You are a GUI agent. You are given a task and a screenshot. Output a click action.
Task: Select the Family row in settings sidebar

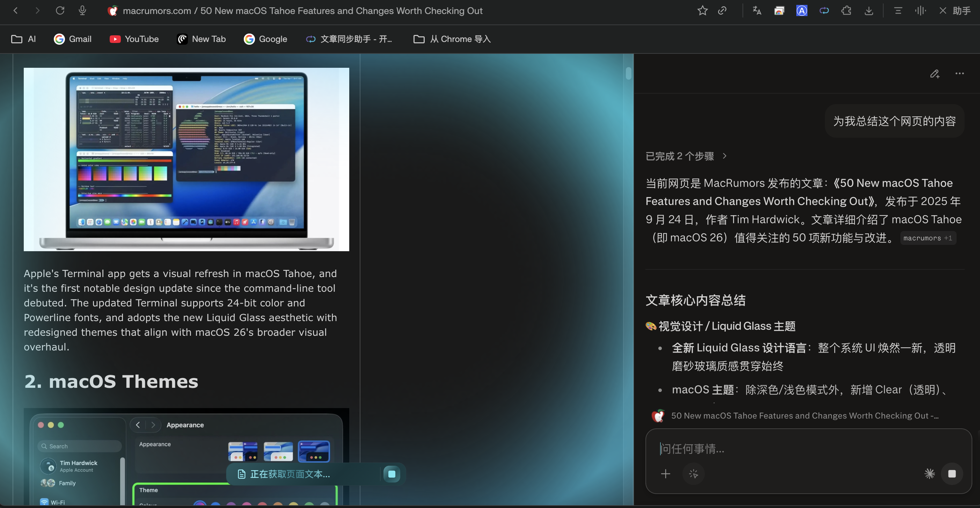(58, 483)
